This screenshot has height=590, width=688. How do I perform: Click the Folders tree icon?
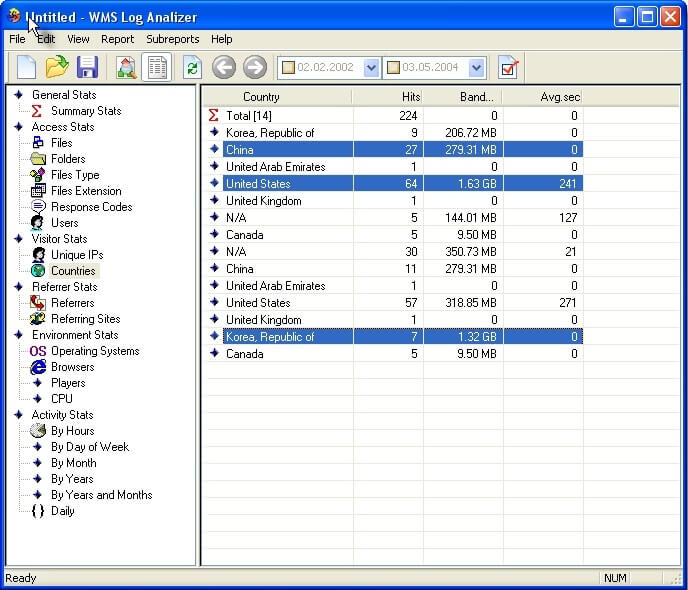point(38,159)
